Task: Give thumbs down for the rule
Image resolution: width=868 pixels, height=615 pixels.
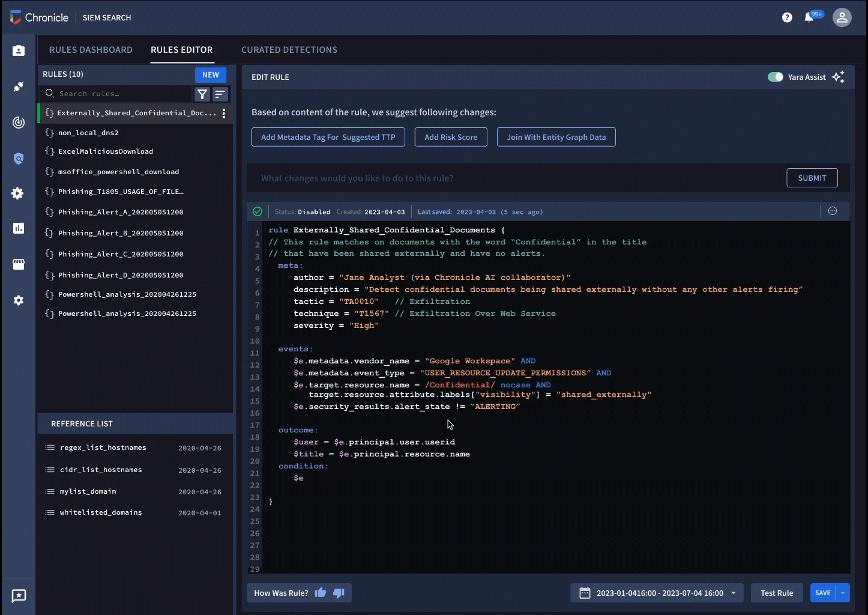Action: tap(339, 593)
